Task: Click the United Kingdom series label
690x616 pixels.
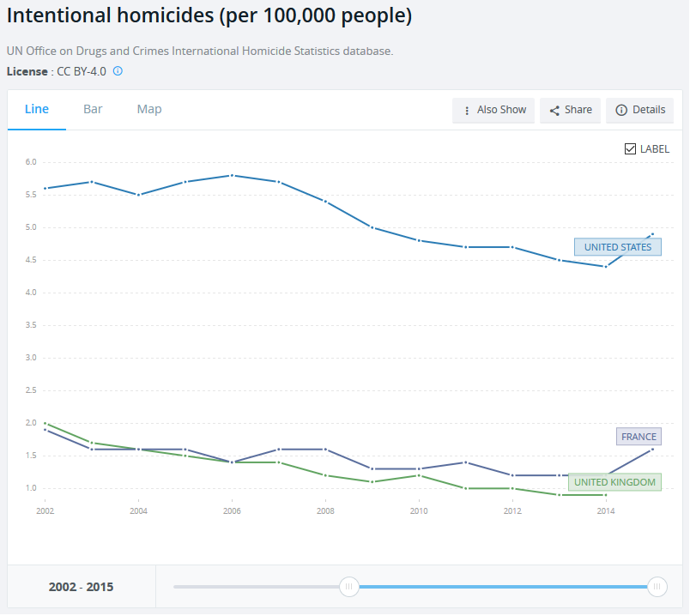Action: (x=614, y=482)
